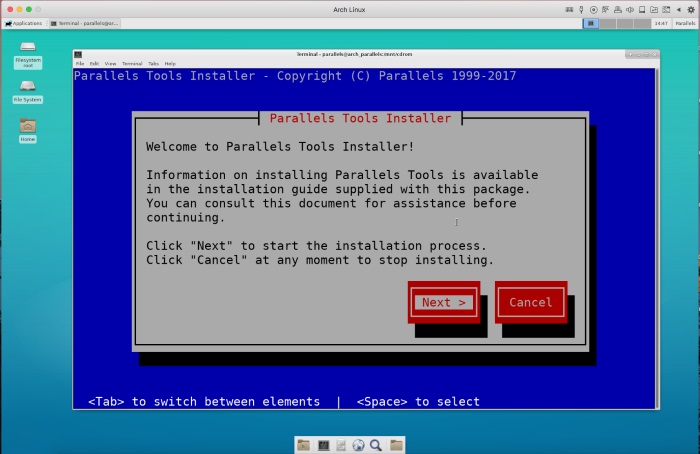Click the shared folder icon in title bar
700x454 pixels.
point(654,9)
